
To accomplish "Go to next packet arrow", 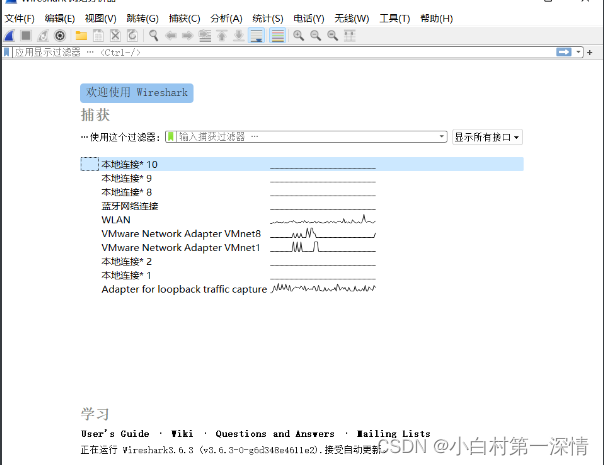I will tap(188, 36).
